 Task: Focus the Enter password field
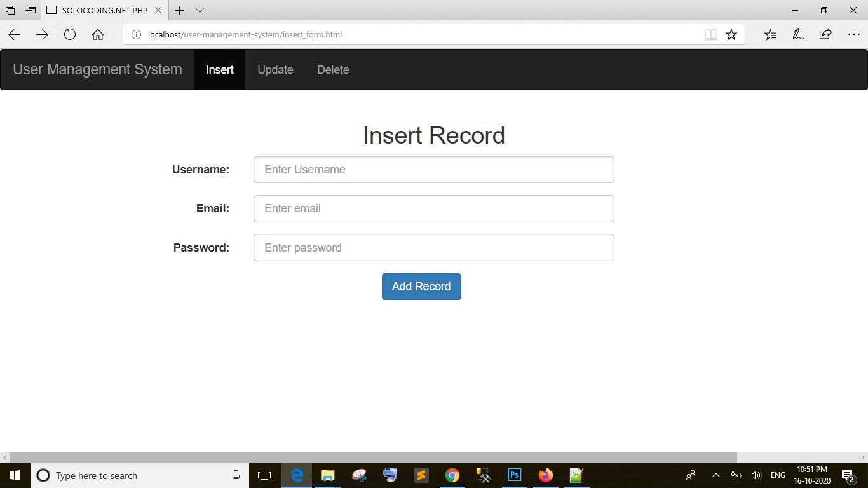[x=434, y=248]
